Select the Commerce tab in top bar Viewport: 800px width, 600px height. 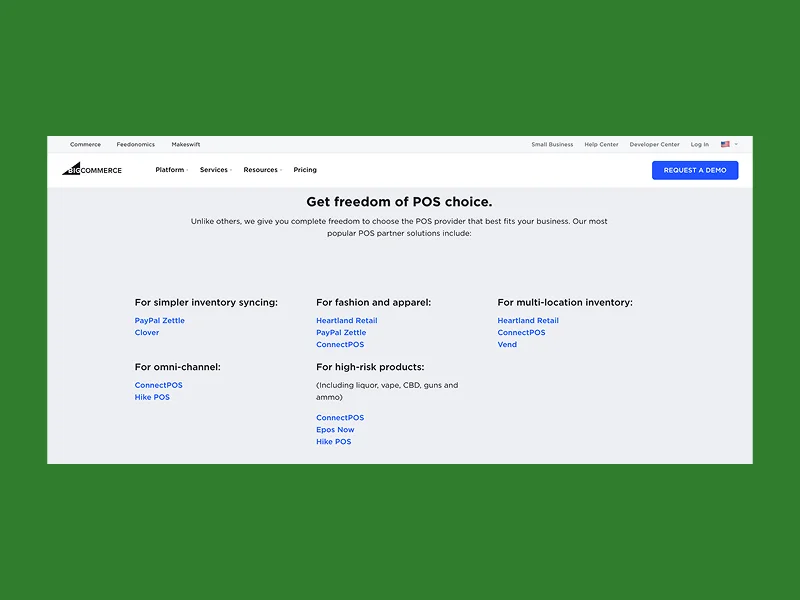click(85, 145)
